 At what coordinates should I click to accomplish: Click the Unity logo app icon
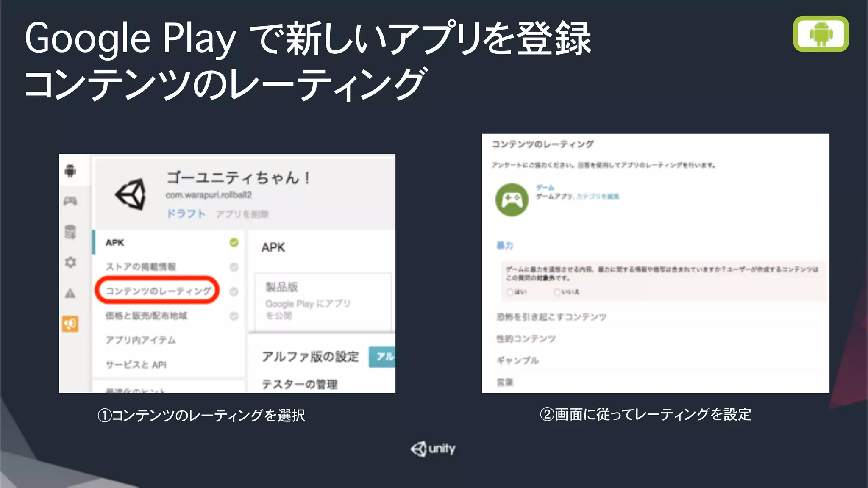[x=131, y=194]
